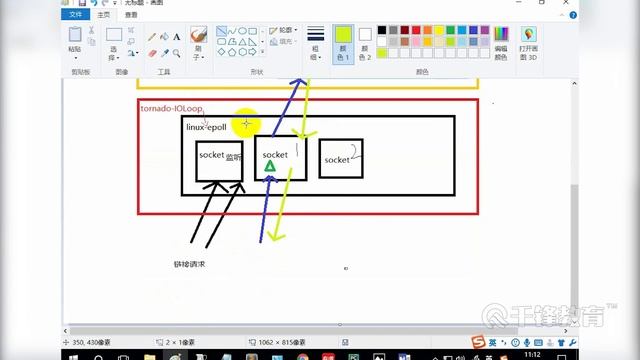Click the Resize icon in image group
640x360 pixels.
pyautogui.click(x=131, y=42)
